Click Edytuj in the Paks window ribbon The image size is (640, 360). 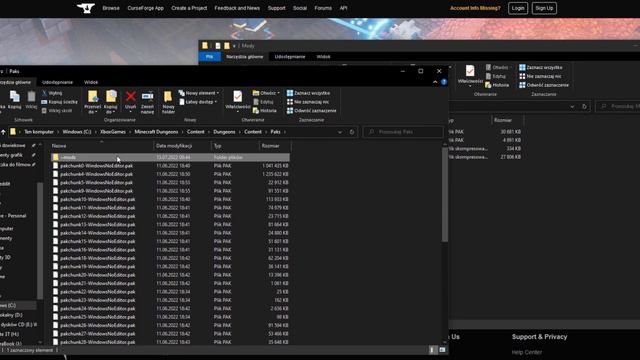click(x=263, y=102)
